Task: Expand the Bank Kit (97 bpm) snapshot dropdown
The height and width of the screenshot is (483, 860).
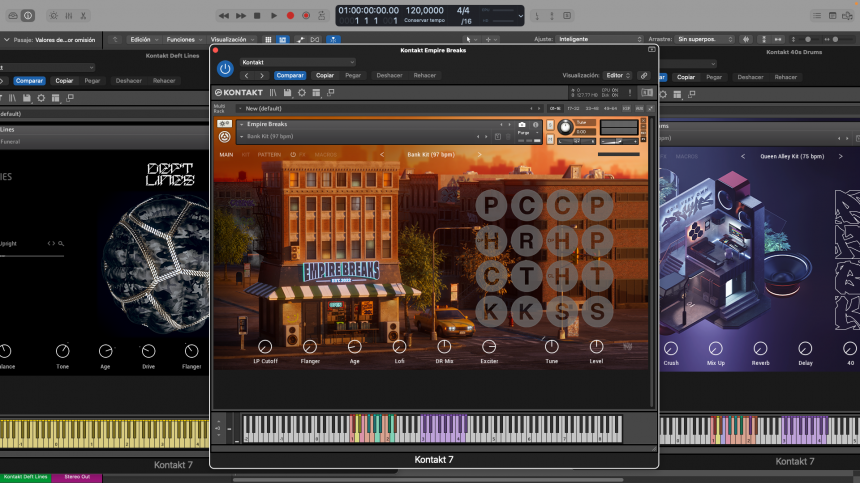Action: point(241,137)
